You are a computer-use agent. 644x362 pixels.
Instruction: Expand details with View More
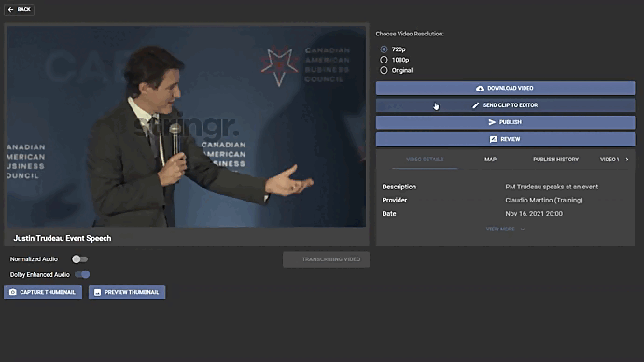pos(505,229)
